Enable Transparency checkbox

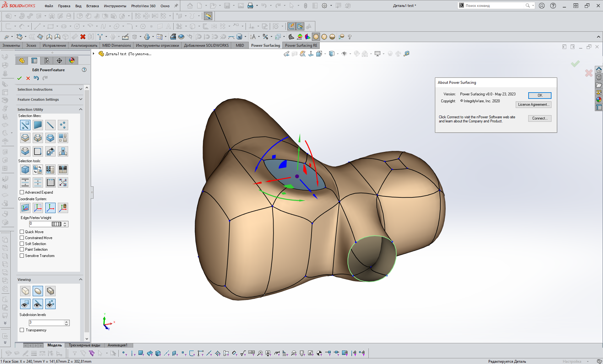(x=22, y=330)
